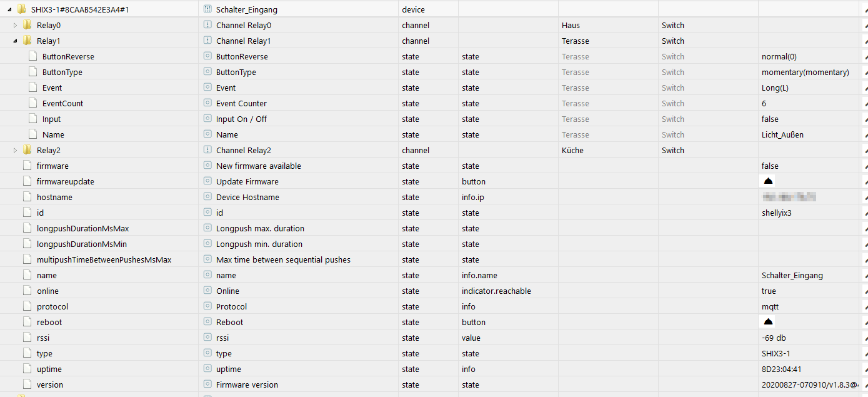Viewport: 868px width, 397px height.
Task: Expand the Relay0 channel folder
Action: [x=16, y=25]
